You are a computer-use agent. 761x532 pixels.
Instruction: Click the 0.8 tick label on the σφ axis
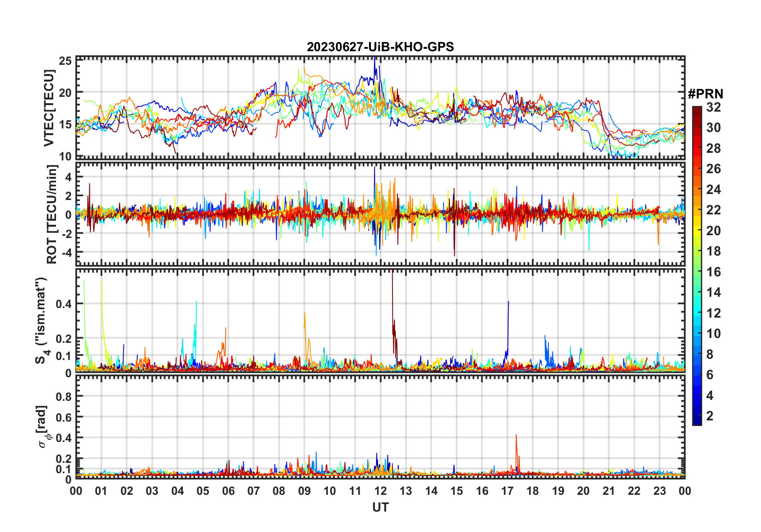tap(64, 396)
